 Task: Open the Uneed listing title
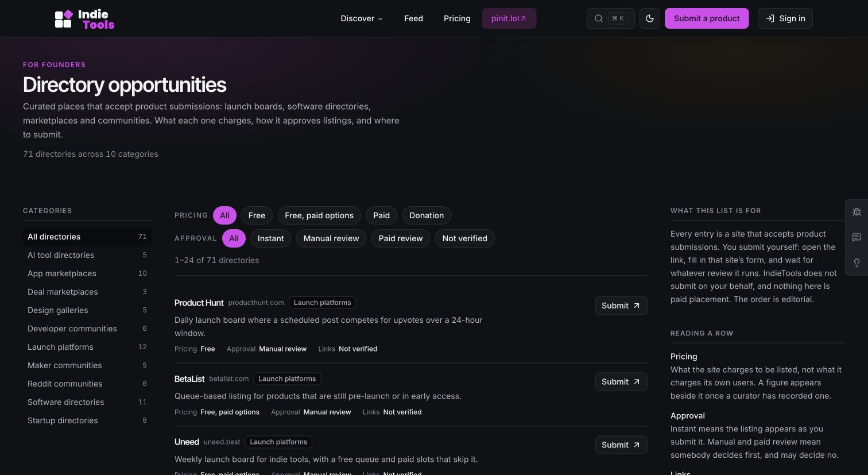(x=187, y=442)
